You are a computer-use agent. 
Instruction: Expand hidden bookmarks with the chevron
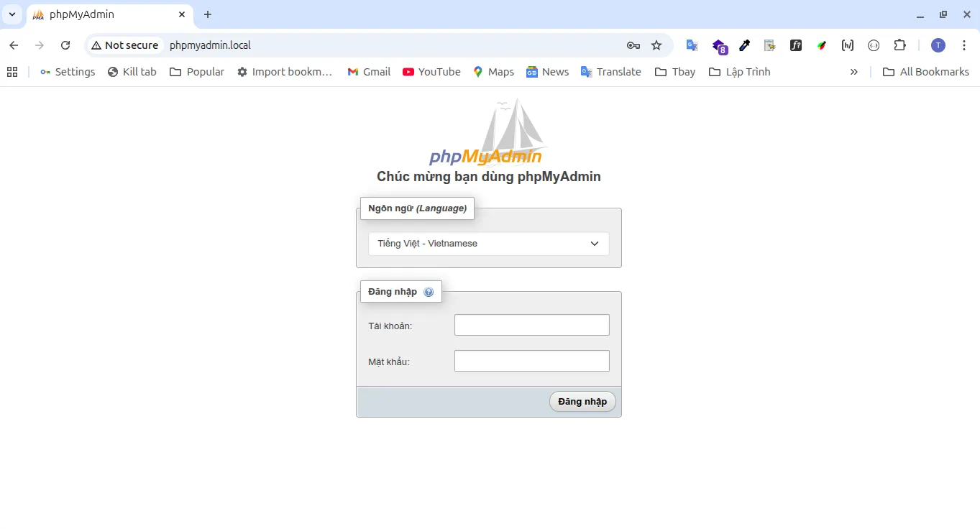coord(853,71)
